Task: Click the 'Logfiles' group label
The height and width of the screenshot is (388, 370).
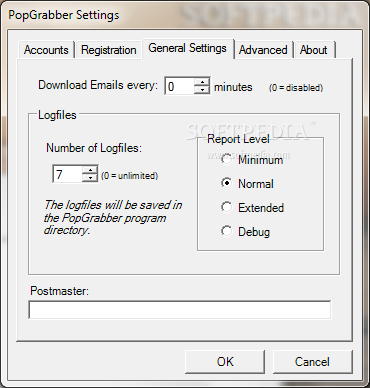Action: (x=57, y=115)
